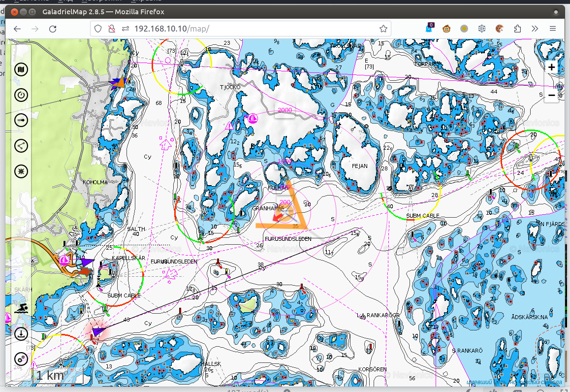Click the yellow dot extension icon
The height and width of the screenshot is (392, 570).
point(464,29)
